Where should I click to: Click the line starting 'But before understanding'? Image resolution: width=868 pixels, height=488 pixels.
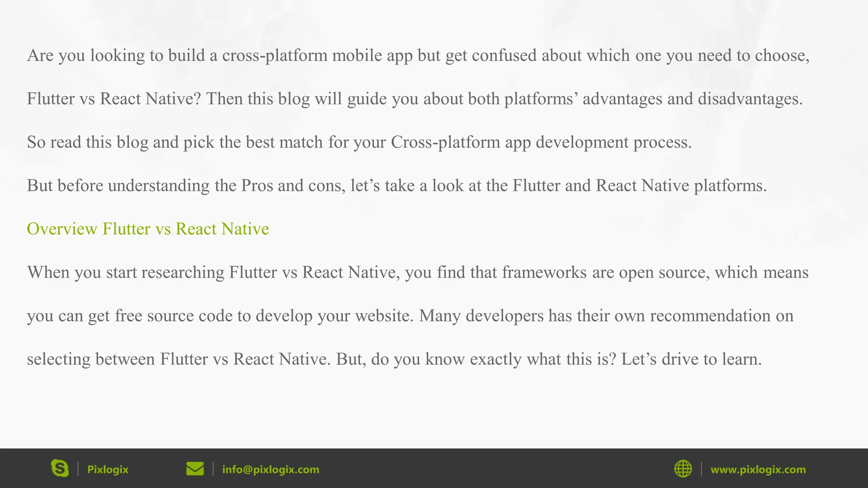point(397,186)
